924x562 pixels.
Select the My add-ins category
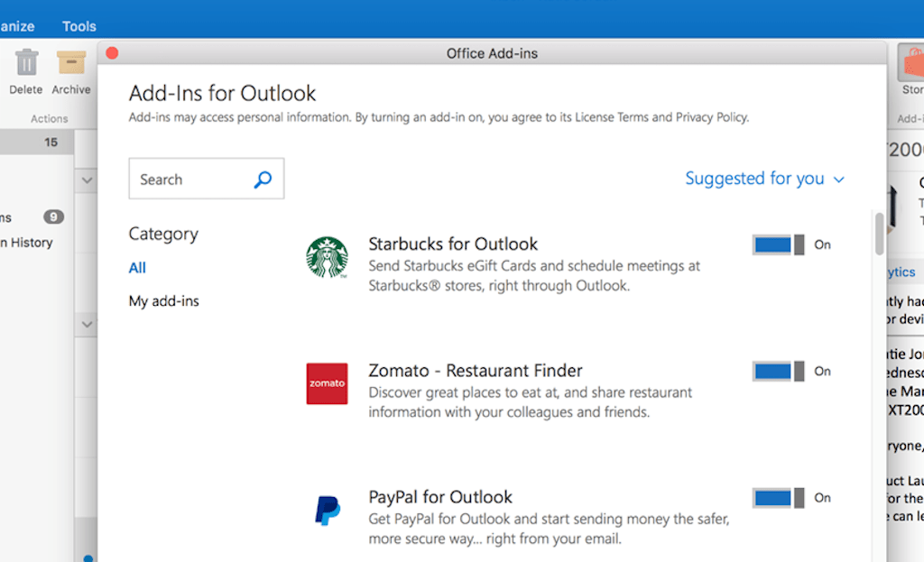[x=164, y=300]
